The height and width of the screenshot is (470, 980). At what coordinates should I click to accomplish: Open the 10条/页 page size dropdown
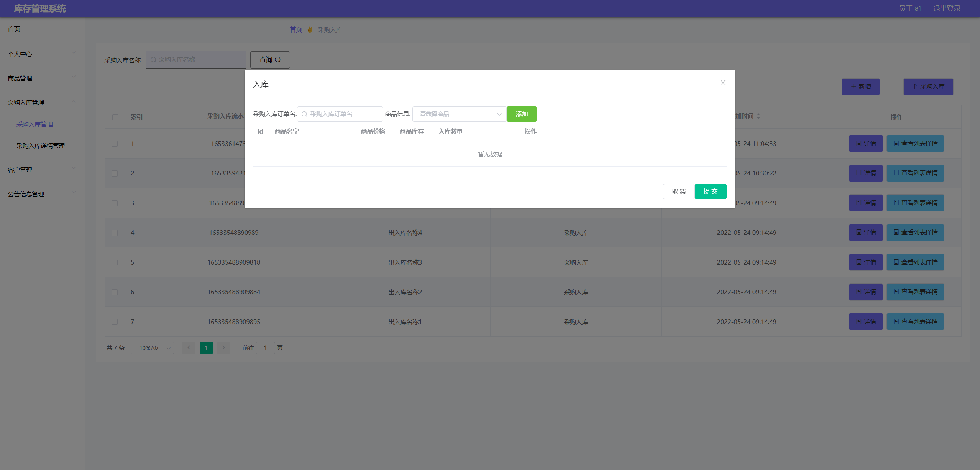coord(152,348)
